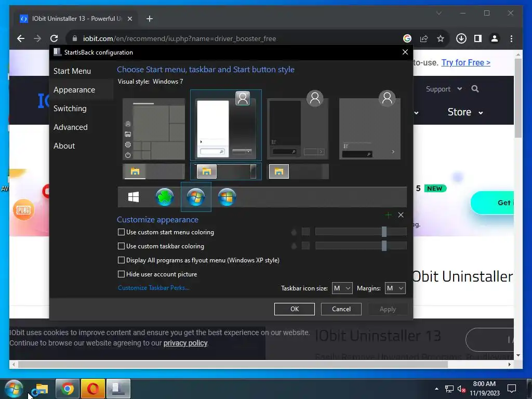Bookmark this page with the star icon
The image size is (532, 399).
(441, 38)
